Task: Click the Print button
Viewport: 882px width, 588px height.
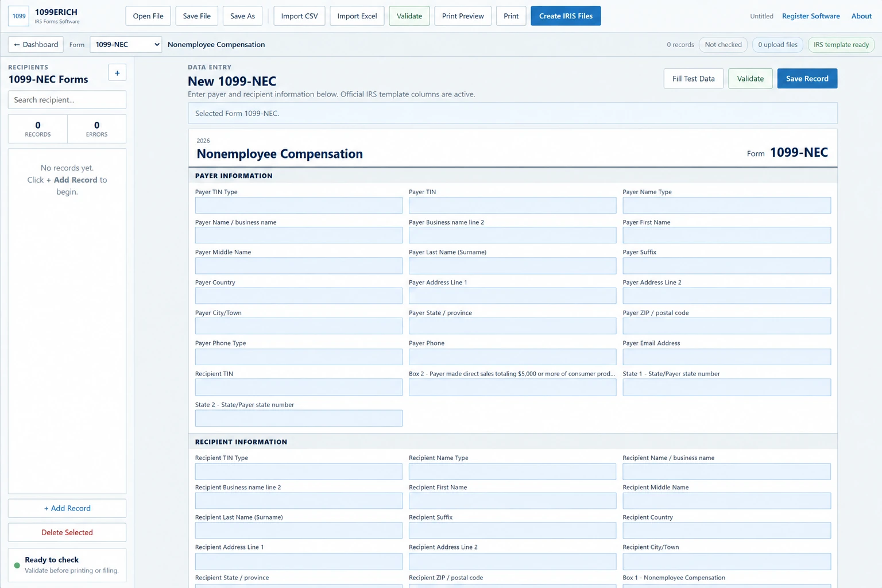Action: point(511,16)
